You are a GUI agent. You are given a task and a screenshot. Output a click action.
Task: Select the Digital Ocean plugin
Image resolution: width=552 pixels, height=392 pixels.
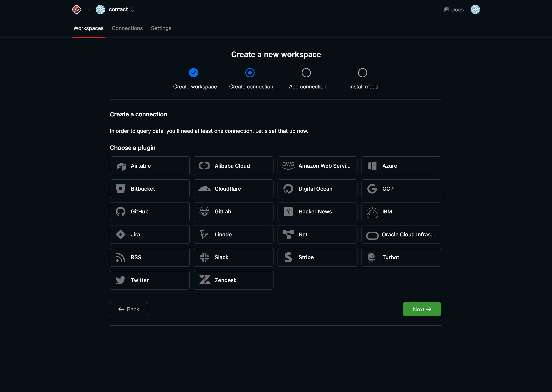click(317, 188)
